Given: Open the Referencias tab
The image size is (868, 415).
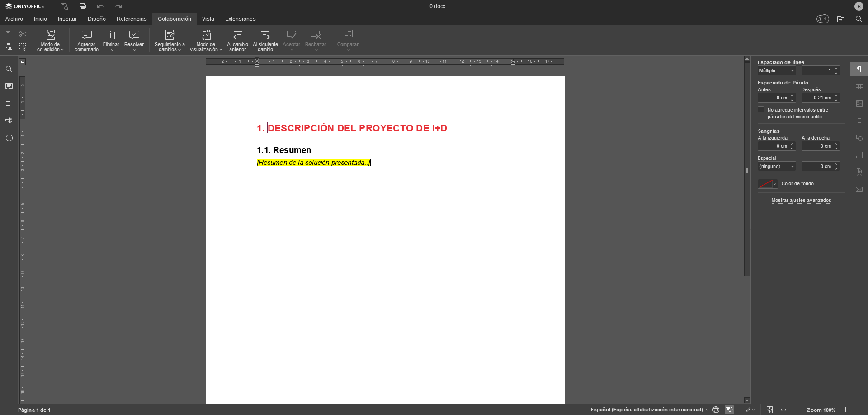Looking at the screenshot, I should click(132, 19).
